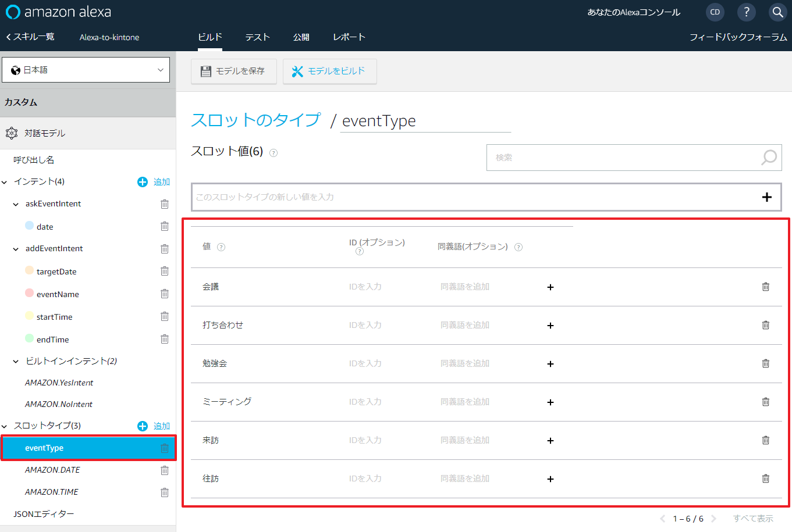Go back to スキル一覧
This screenshot has width=792, height=532.
(x=30, y=37)
